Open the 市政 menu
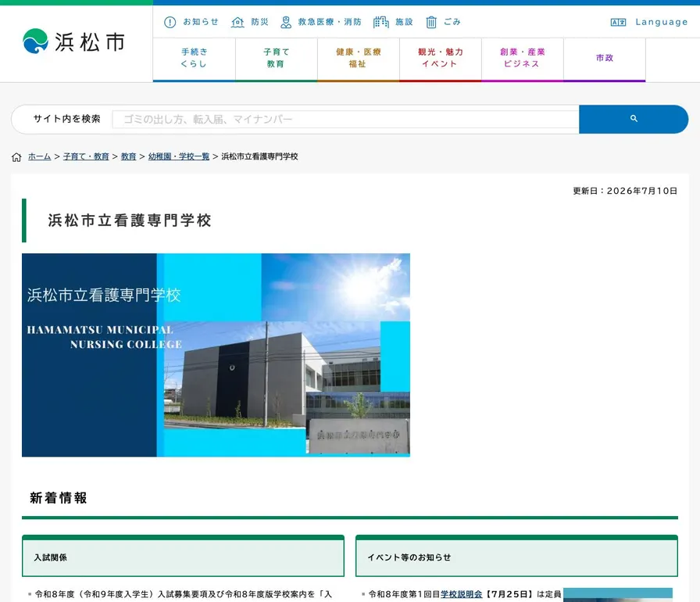This screenshot has height=602, width=700. pos(605,58)
